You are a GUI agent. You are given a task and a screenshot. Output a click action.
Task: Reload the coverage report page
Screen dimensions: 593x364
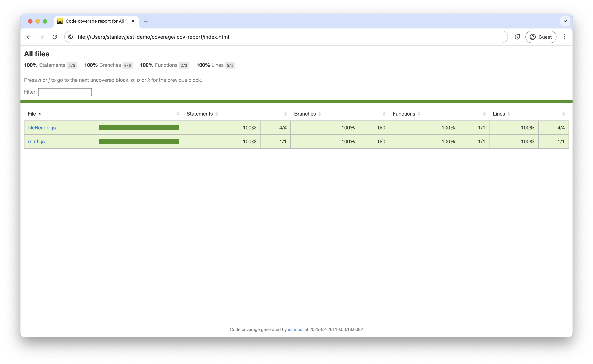tap(55, 37)
